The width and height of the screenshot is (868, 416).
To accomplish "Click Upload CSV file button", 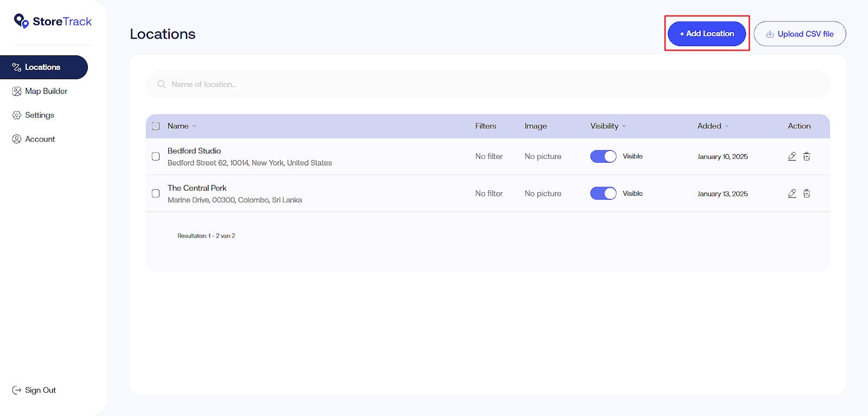I will click(800, 34).
